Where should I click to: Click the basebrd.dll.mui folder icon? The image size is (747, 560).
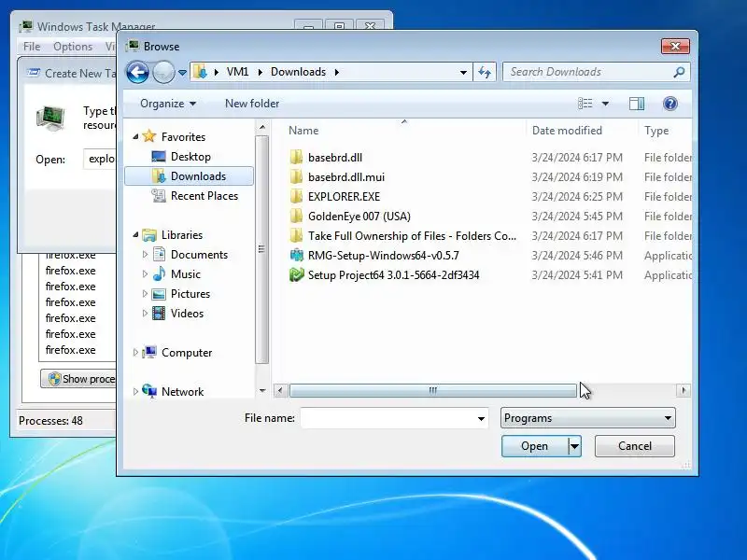coord(296,177)
